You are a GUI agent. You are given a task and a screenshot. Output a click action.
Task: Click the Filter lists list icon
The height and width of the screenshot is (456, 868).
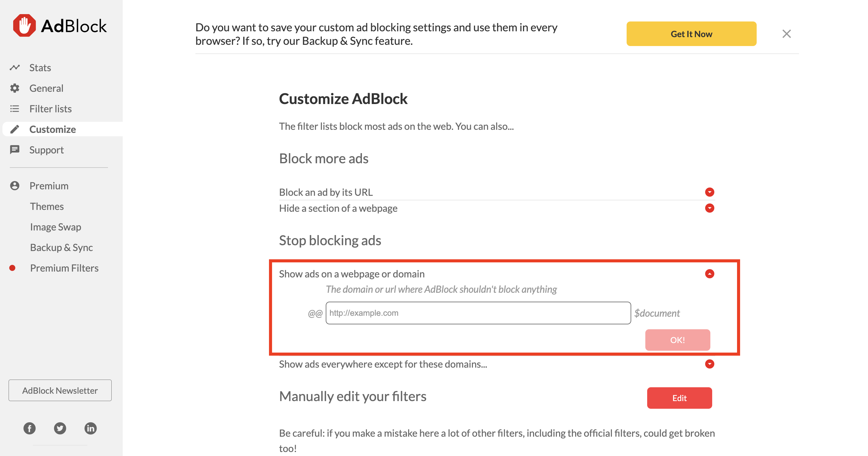[15, 109]
